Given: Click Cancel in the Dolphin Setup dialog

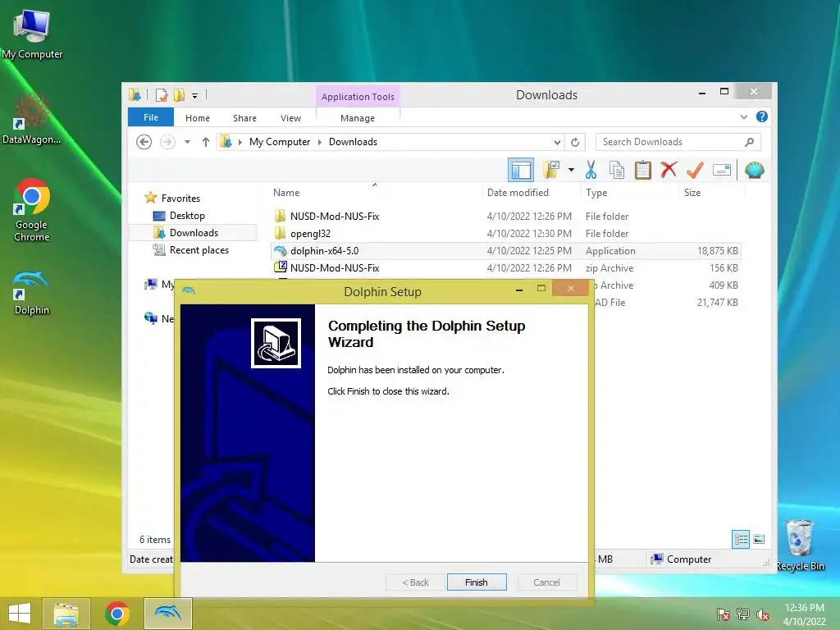Looking at the screenshot, I should click(x=547, y=582).
